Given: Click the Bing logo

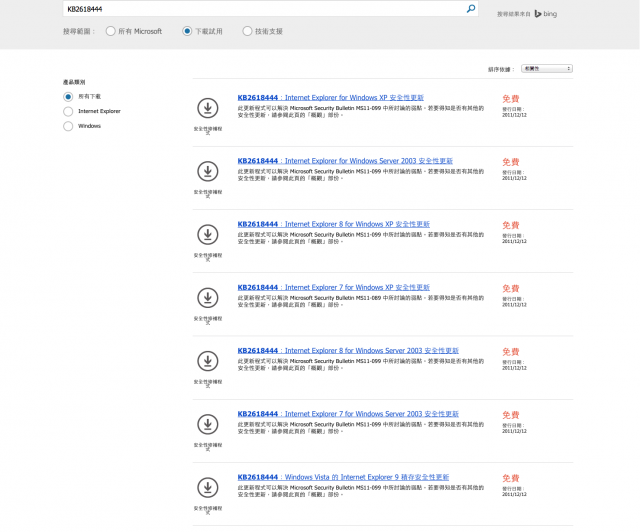Looking at the screenshot, I should tap(546, 14).
